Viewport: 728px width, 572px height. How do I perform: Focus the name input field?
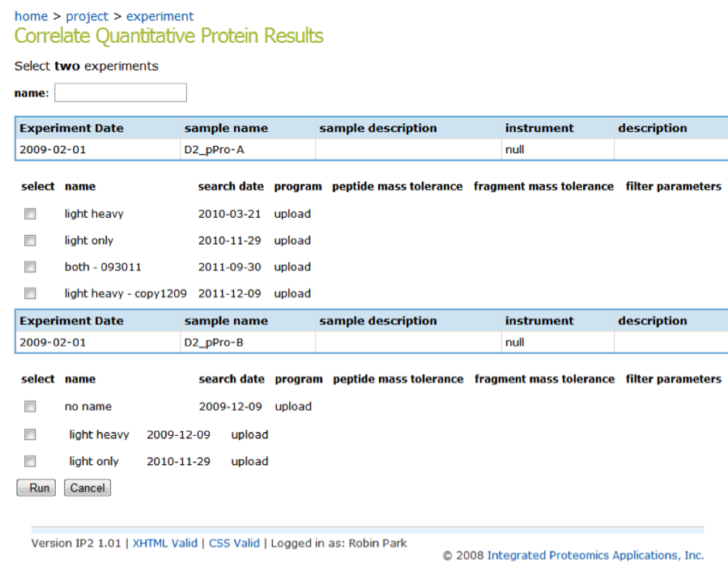[121, 92]
